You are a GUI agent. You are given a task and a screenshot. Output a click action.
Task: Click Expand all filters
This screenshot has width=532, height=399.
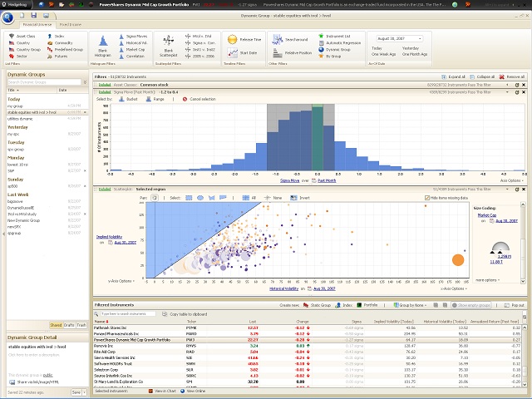(453, 76)
